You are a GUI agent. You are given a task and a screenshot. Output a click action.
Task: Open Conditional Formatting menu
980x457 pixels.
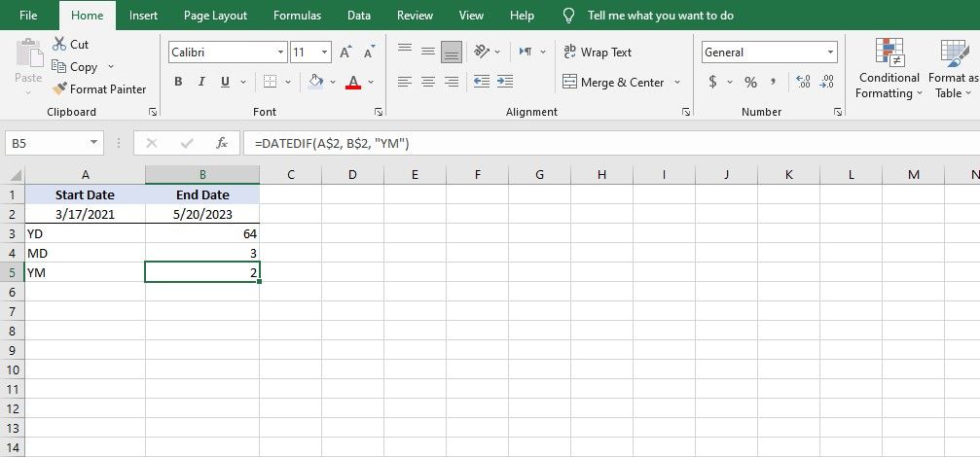(x=889, y=69)
